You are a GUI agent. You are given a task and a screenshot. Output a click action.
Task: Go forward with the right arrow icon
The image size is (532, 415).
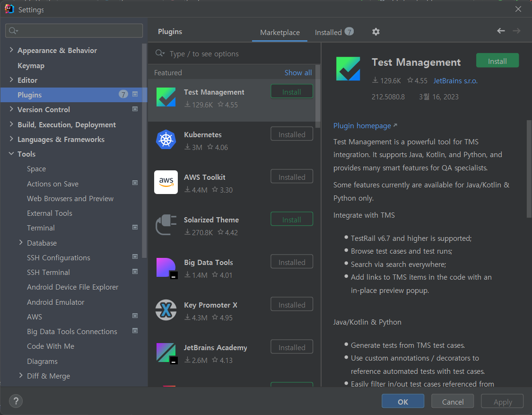coord(516,31)
